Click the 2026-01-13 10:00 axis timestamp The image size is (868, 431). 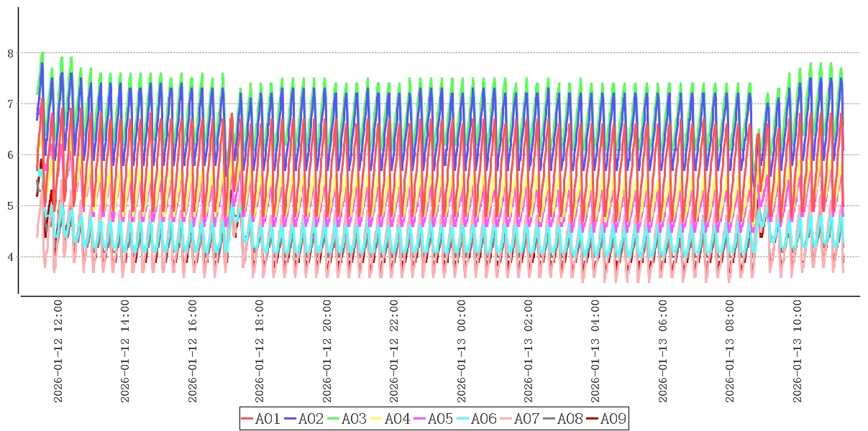(x=797, y=351)
